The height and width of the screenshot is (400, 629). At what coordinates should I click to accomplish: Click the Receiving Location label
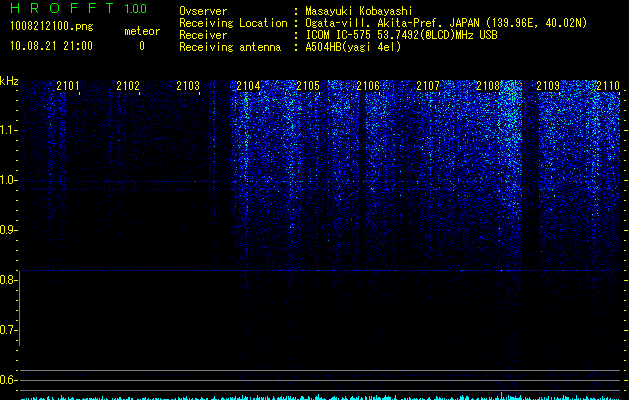[x=233, y=23]
